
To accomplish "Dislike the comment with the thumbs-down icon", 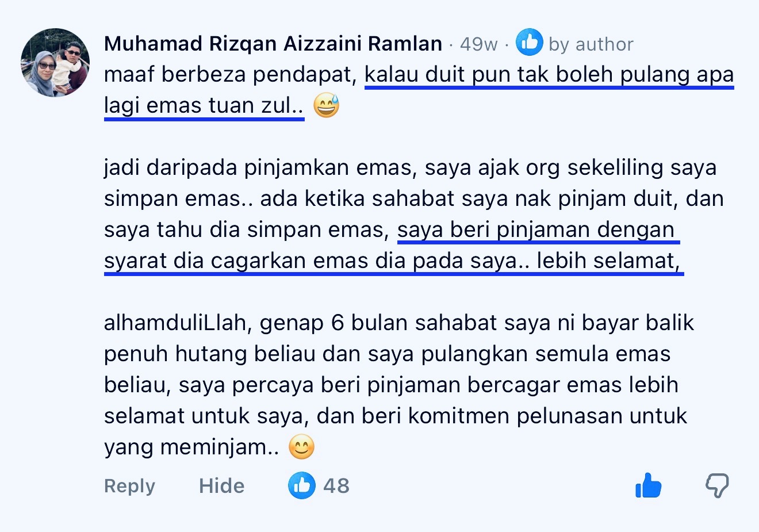I will (x=717, y=486).
